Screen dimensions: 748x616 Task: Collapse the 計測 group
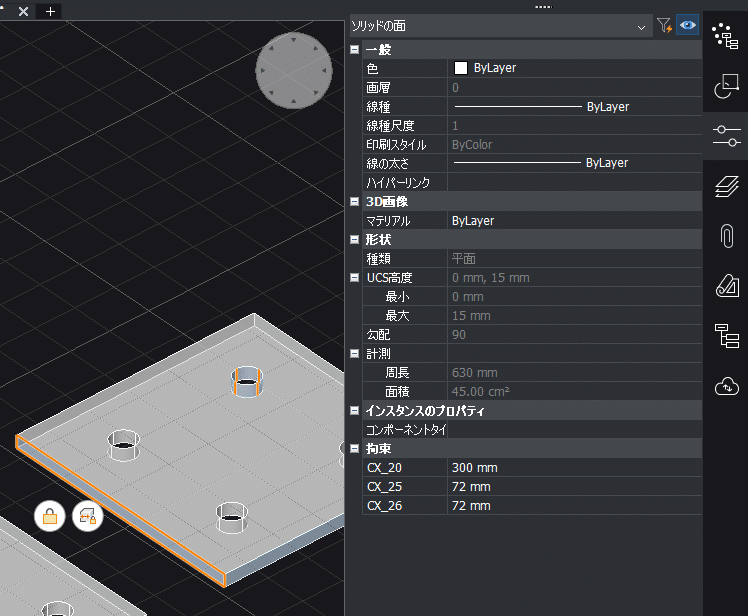coord(354,354)
